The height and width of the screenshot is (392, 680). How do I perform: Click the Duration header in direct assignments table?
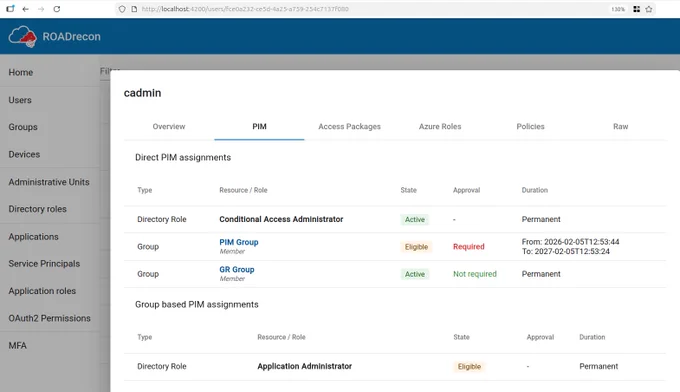[534, 190]
